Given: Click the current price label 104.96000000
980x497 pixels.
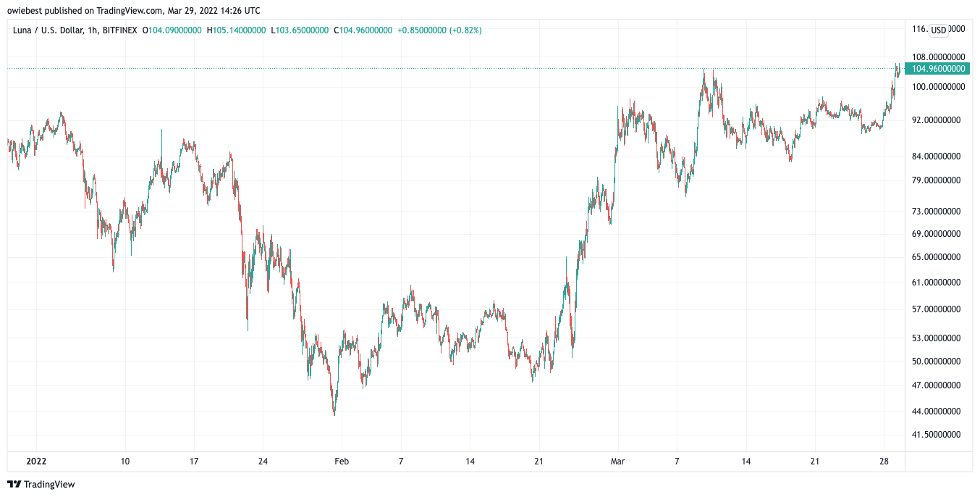Looking at the screenshot, I should (939, 69).
